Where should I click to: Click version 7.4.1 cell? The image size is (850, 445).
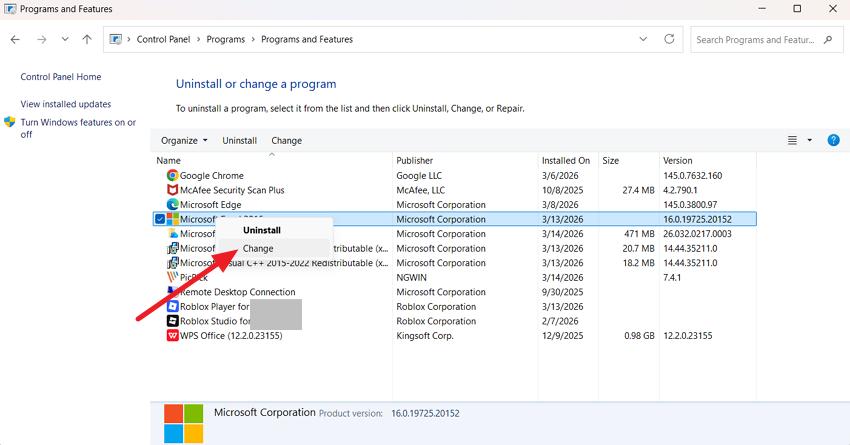click(672, 278)
